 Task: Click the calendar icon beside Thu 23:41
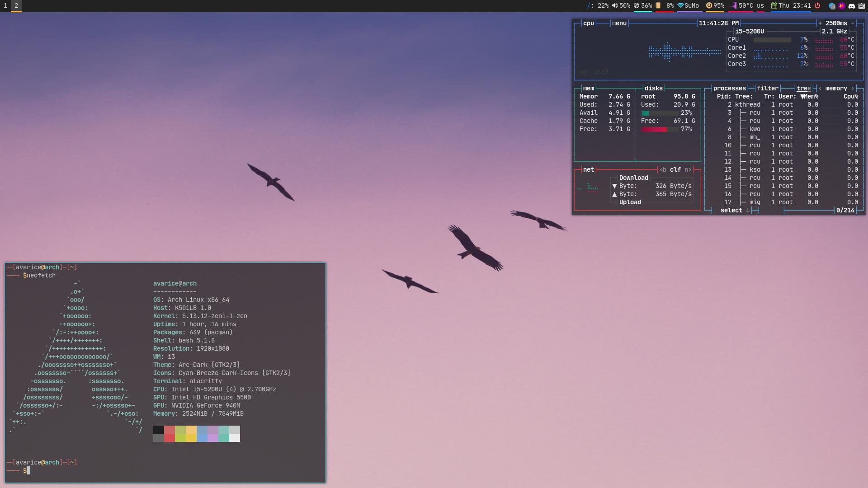[774, 6]
